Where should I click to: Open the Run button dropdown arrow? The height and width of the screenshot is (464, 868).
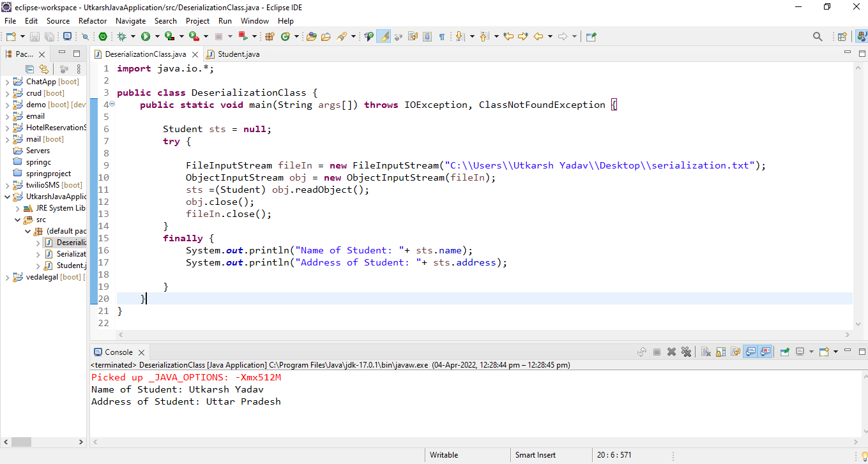point(156,37)
